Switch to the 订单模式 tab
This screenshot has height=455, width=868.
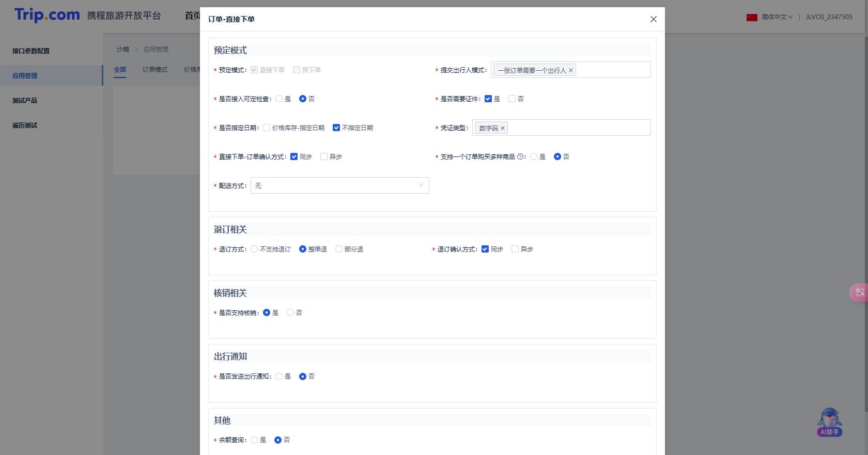pos(155,70)
